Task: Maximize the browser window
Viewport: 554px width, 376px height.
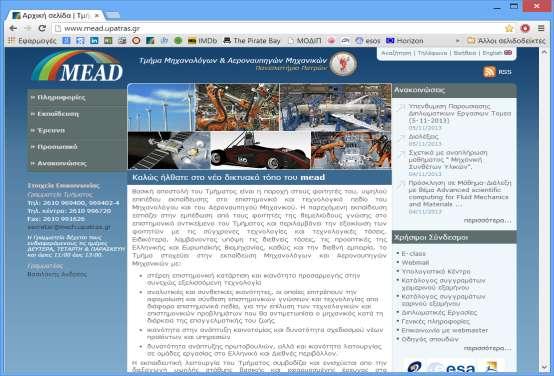Action: coord(514,6)
